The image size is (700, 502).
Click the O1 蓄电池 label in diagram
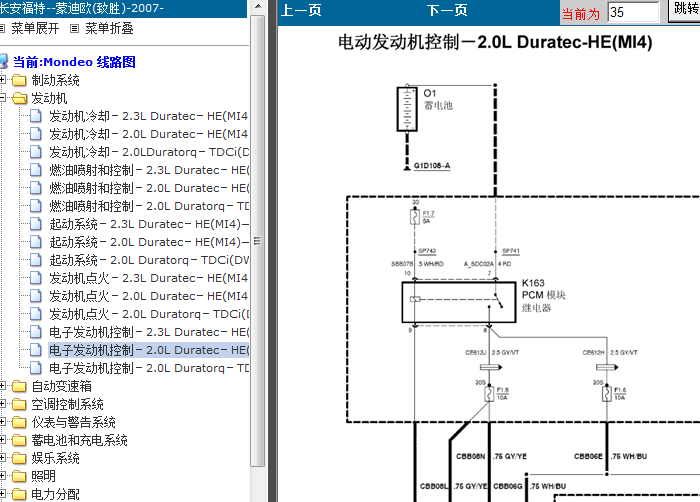[438, 99]
